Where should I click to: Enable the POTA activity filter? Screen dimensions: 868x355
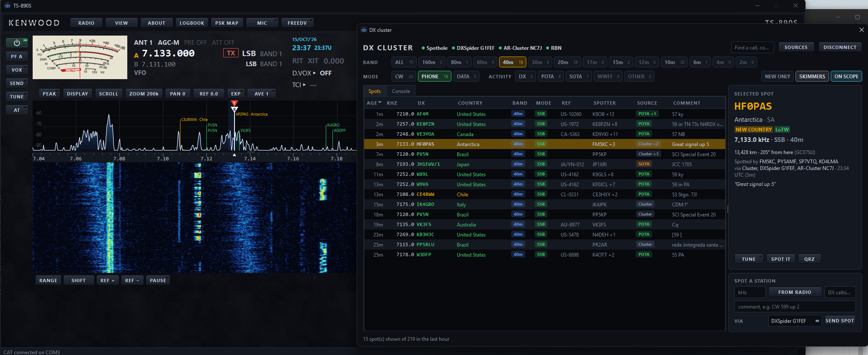click(551, 77)
